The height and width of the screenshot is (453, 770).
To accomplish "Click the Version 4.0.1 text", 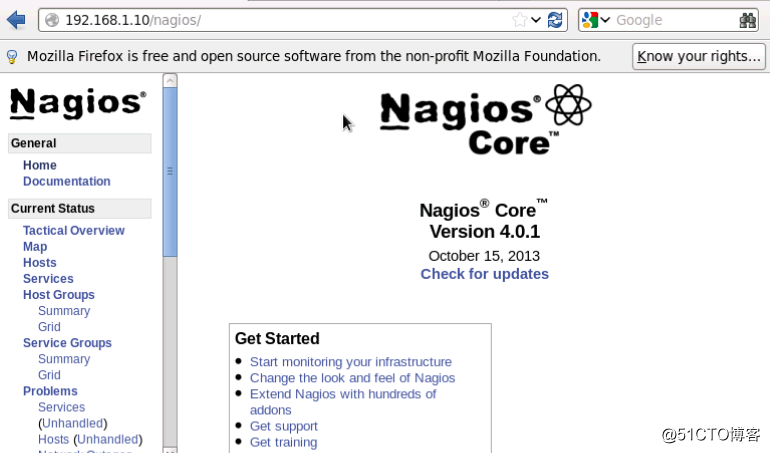I will pos(485,231).
